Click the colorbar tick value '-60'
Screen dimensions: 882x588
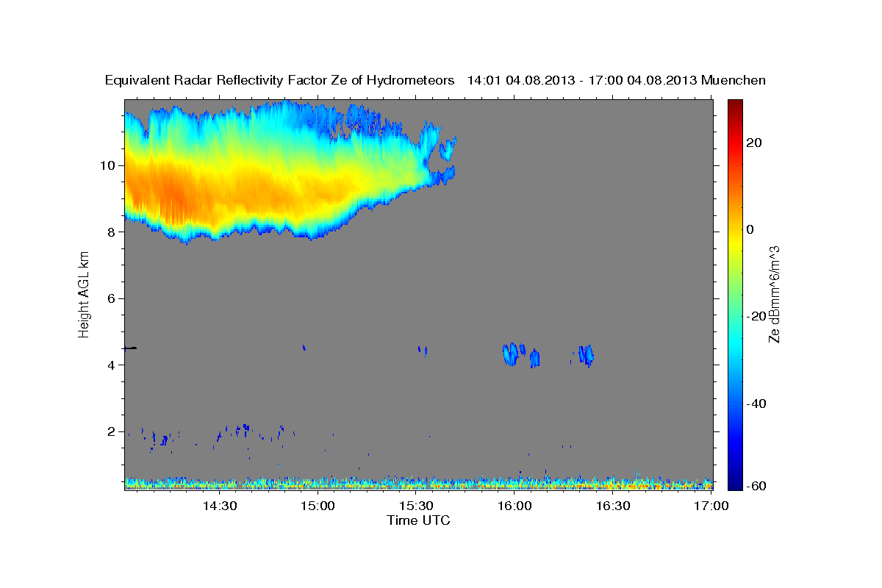[x=756, y=485]
